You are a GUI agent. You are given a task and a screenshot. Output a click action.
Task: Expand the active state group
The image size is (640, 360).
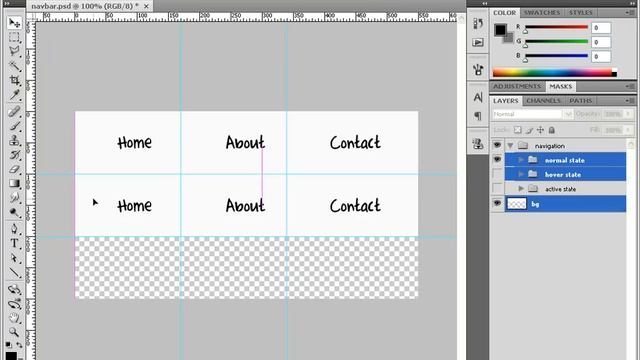(521, 189)
